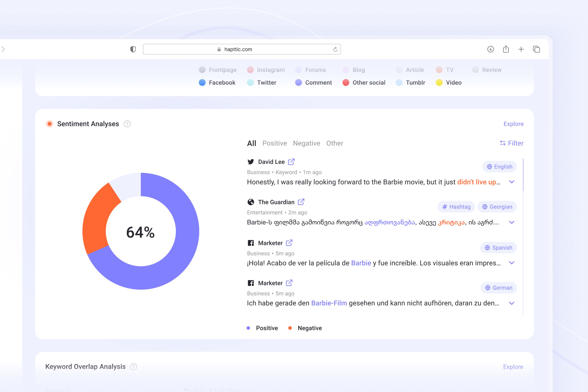Click the Positive legend item
Image resolution: width=588 pixels, height=392 pixels.
pos(262,328)
